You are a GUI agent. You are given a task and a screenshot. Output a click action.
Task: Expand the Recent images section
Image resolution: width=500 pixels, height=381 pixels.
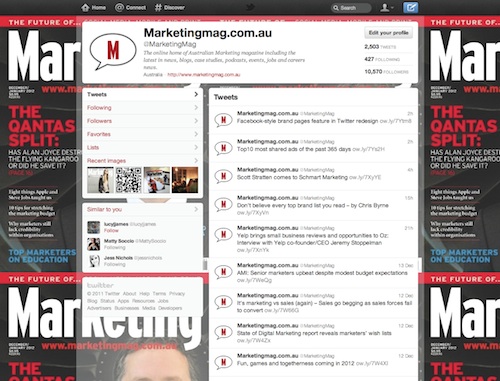[196, 161]
